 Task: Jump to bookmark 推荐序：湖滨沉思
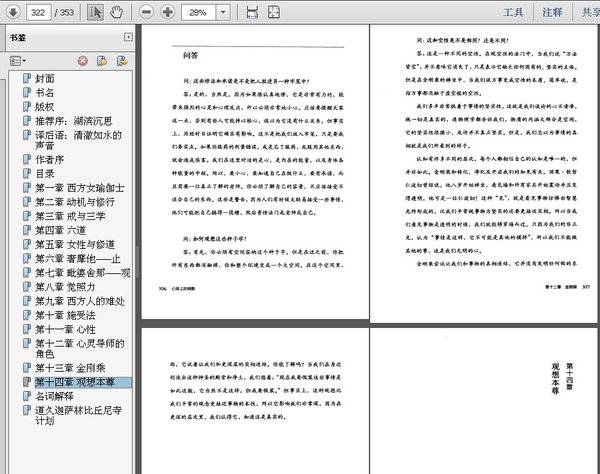[74, 121]
